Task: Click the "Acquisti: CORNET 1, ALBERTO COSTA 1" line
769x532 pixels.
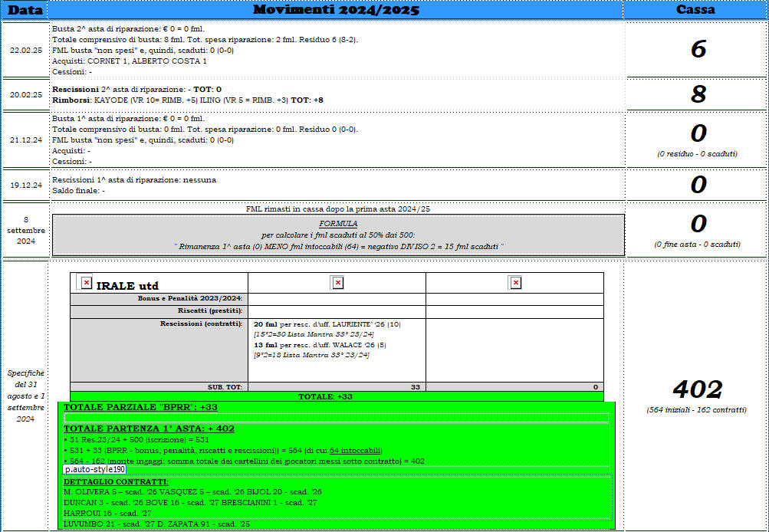Action: pyautogui.click(x=130, y=61)
